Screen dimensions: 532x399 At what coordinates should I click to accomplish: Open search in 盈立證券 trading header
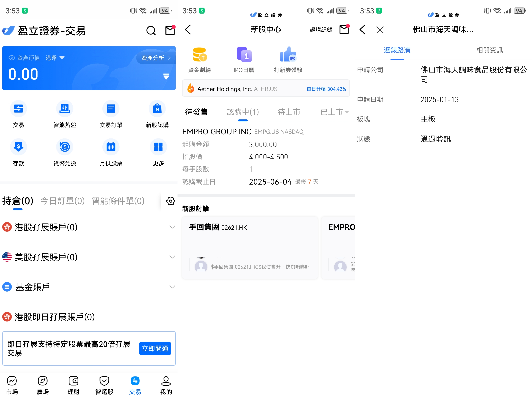click(x=151, y=31)
